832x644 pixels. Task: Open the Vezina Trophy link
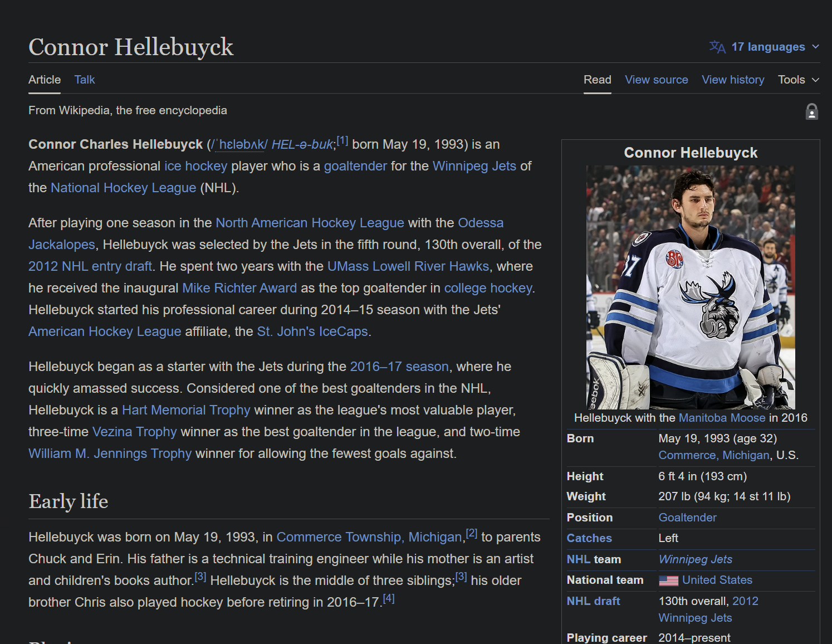coord(134,432)
